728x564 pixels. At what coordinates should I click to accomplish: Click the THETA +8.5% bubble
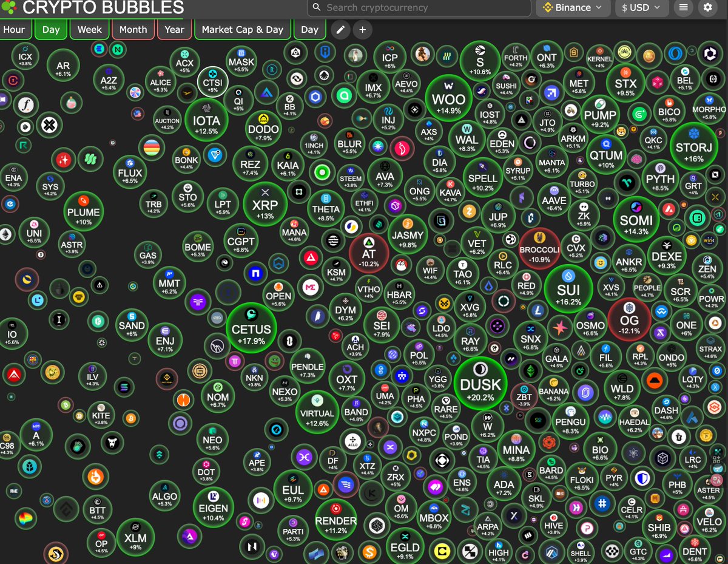point(326,208)
